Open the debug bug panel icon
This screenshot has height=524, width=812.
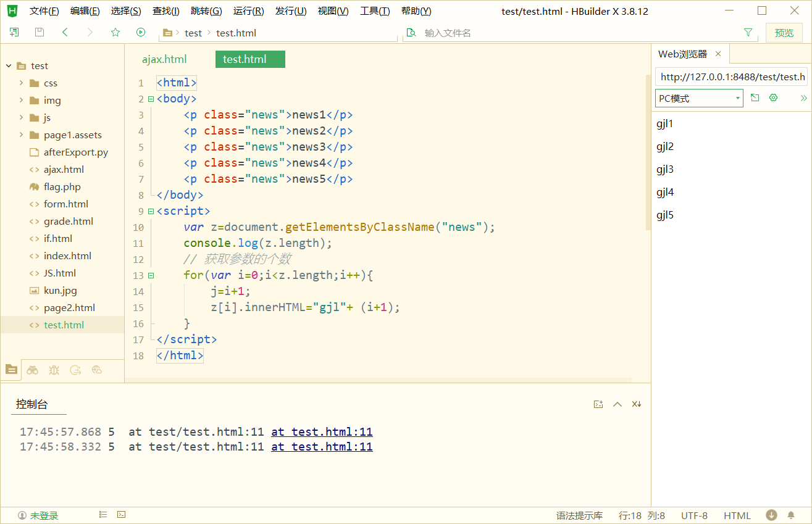coord(54,370)
